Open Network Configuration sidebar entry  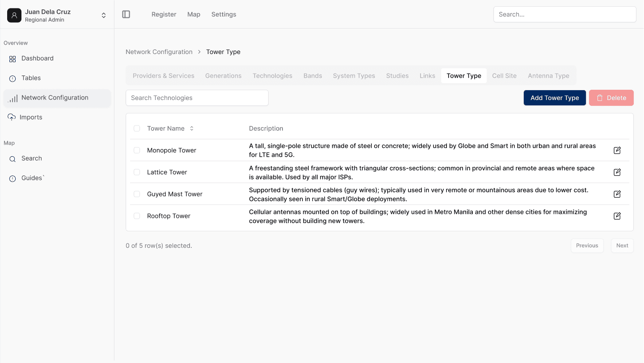(57, 98)
